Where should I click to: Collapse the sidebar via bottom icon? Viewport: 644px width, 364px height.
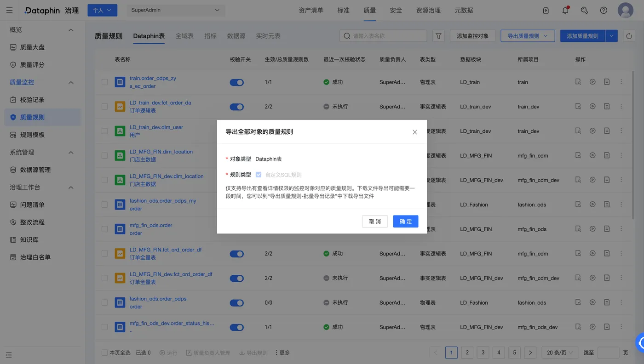coord(9,355)
